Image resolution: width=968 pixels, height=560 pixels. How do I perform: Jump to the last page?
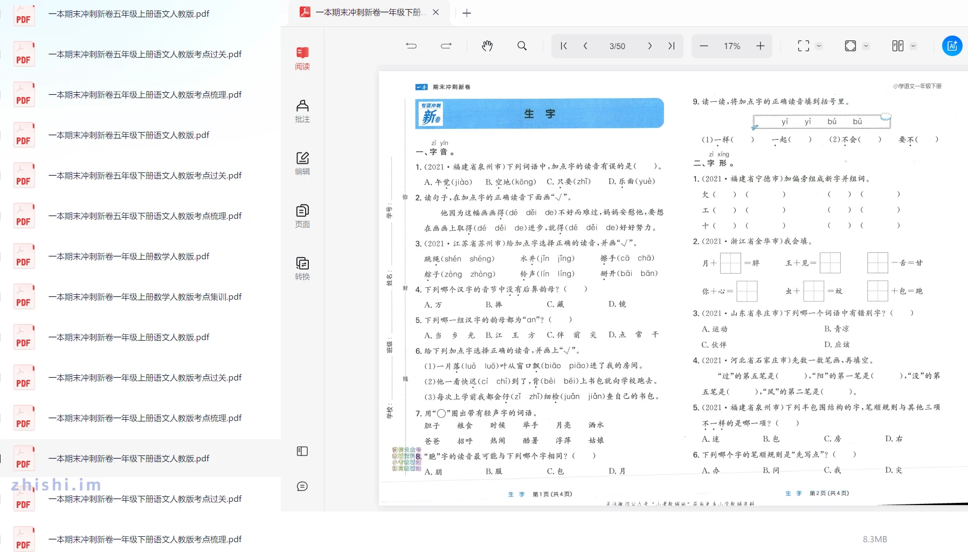tap(672, 46)
